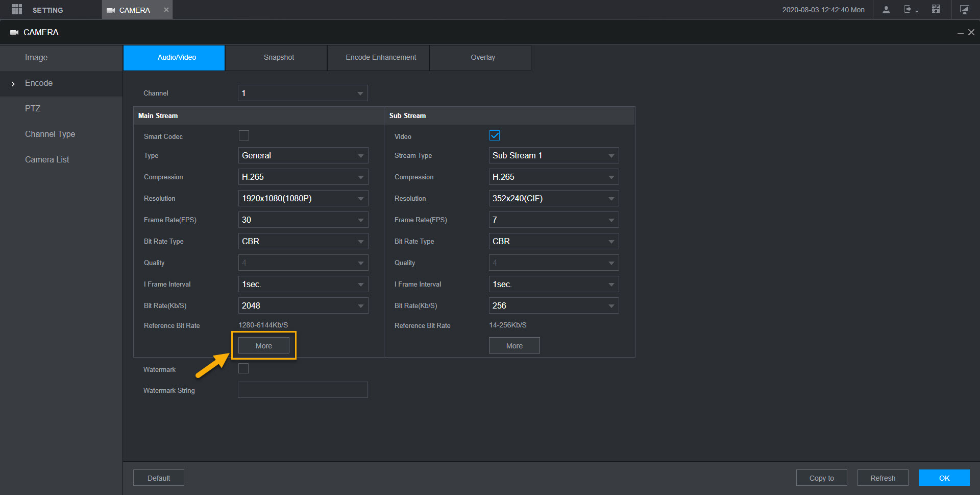Enable the Smart Codec checkbox

coord(244,136)
